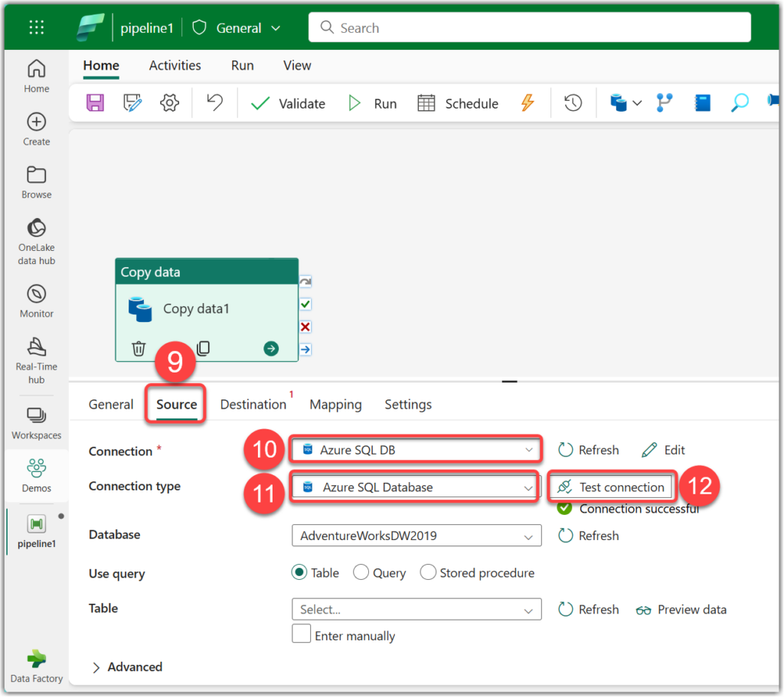784x697 pixels.
Task: Select the Table radio button
Action: [x=299, y=572]
